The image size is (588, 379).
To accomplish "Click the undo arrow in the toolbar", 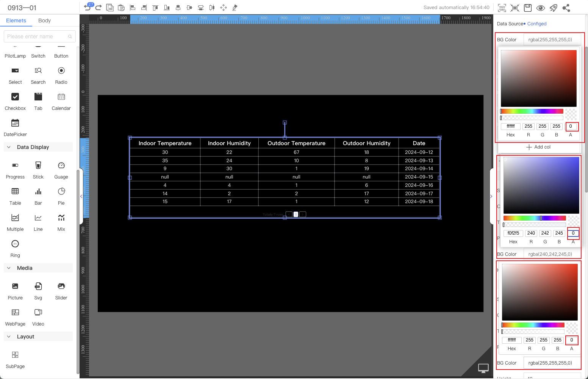I will tap(88, 8).
